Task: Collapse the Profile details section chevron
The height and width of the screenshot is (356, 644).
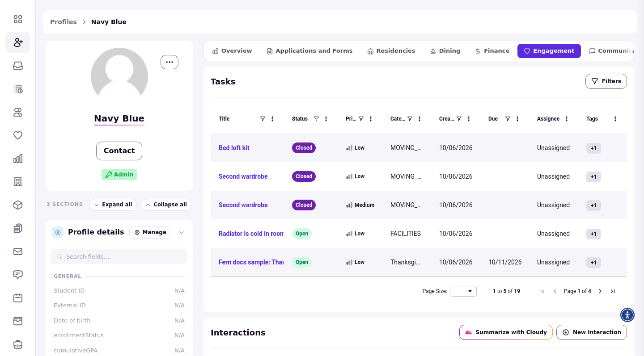Action: [x=181, y=232]
